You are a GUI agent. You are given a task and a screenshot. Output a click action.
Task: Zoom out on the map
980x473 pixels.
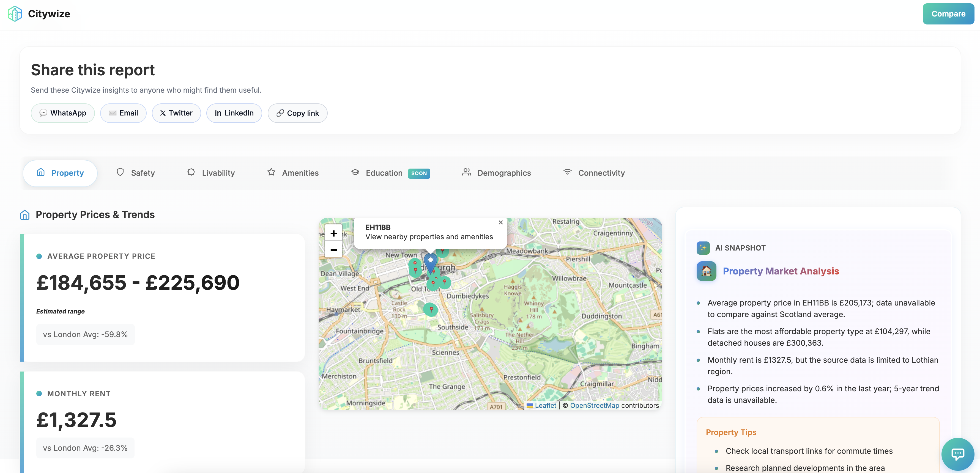click(333, 250)
